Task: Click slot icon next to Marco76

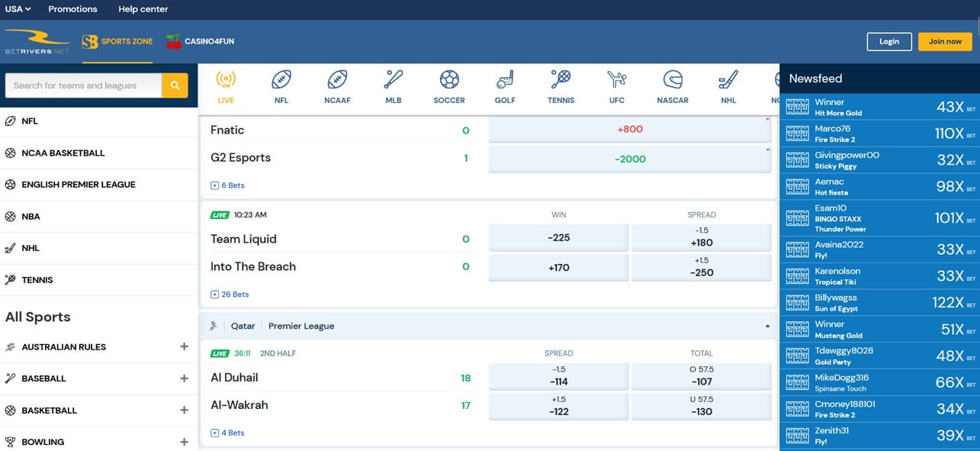Action: (x=798, y=134)
